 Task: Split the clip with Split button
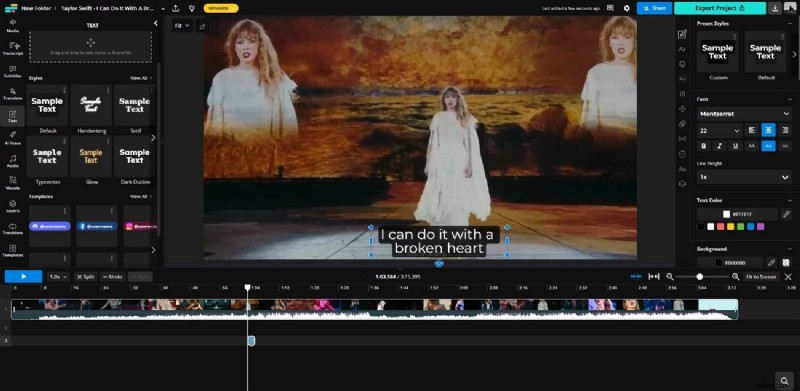point(85,276)
